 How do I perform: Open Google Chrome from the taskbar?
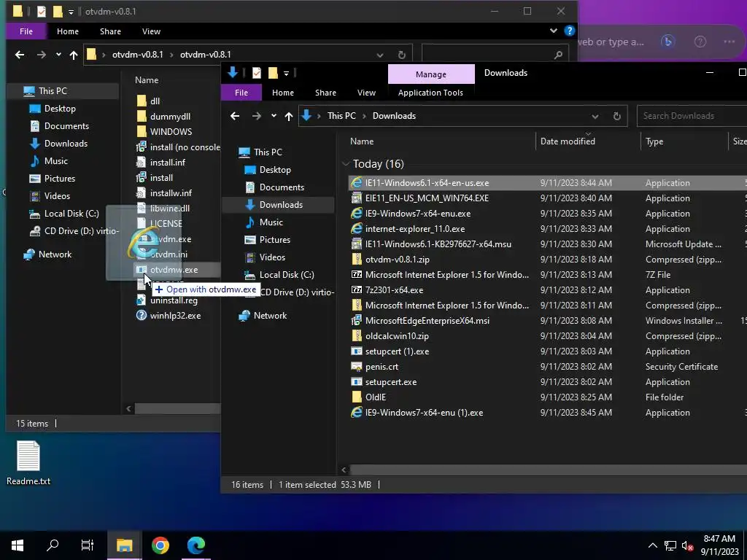[x=160, y=545]
